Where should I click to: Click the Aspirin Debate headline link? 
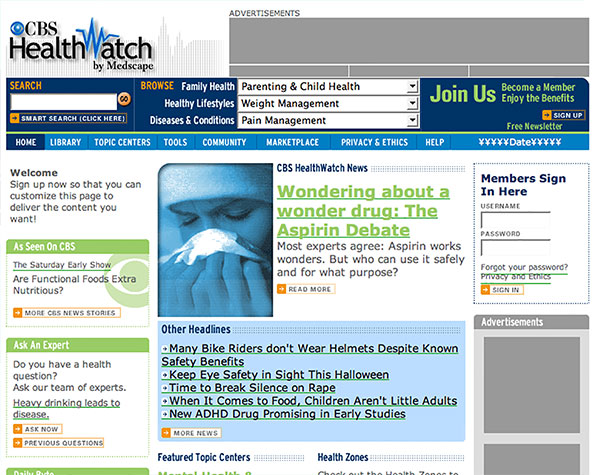pos(363,211)
